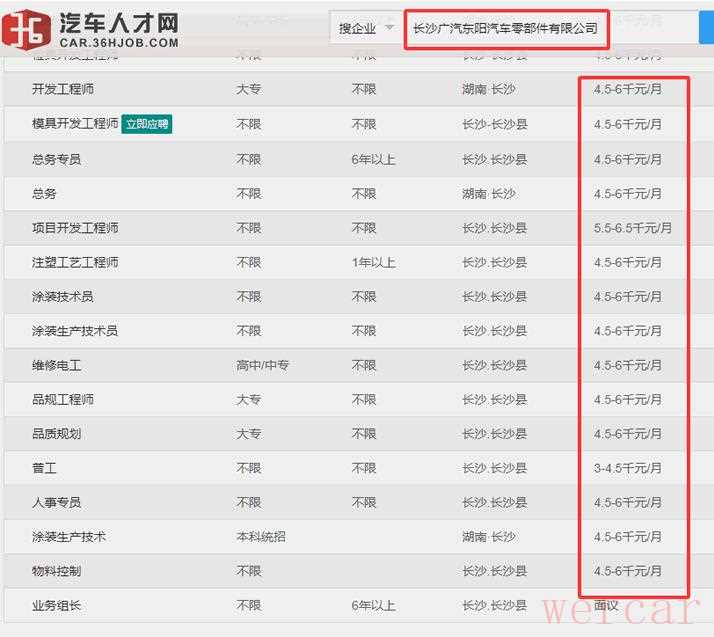Click the 人事专员 job title
Viewport: 714px width, 637px height.
point(56,502)
